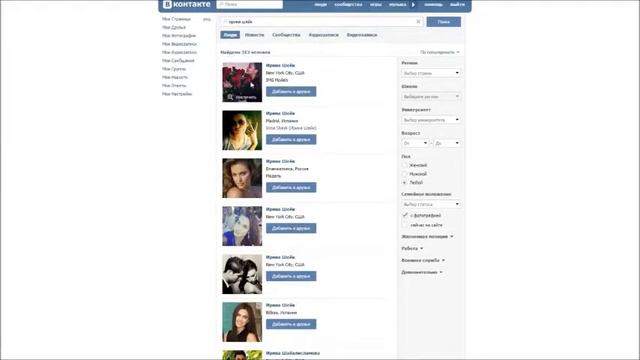Open the age До dropdown
Screen dimensions: 640x360
(447, 143)
